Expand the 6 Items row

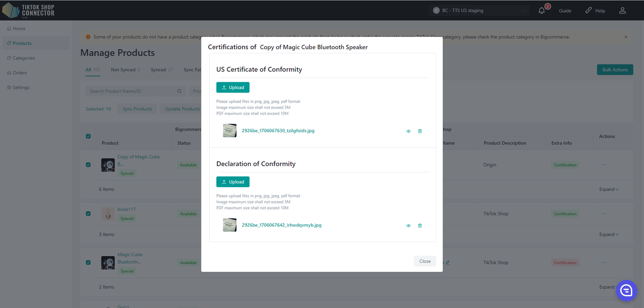[609, 189]
